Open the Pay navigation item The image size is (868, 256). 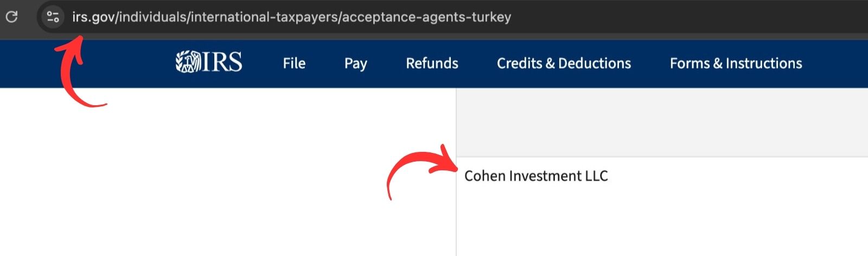click(x=355, y=63)
